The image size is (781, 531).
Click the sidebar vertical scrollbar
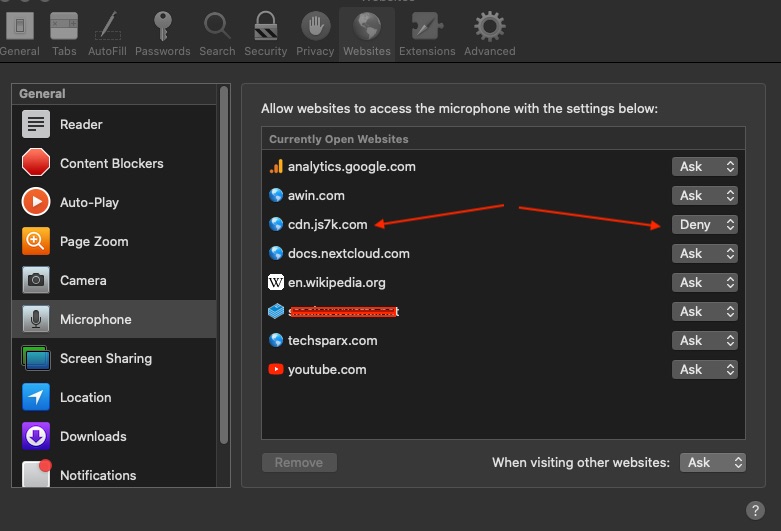coord(224,265)
